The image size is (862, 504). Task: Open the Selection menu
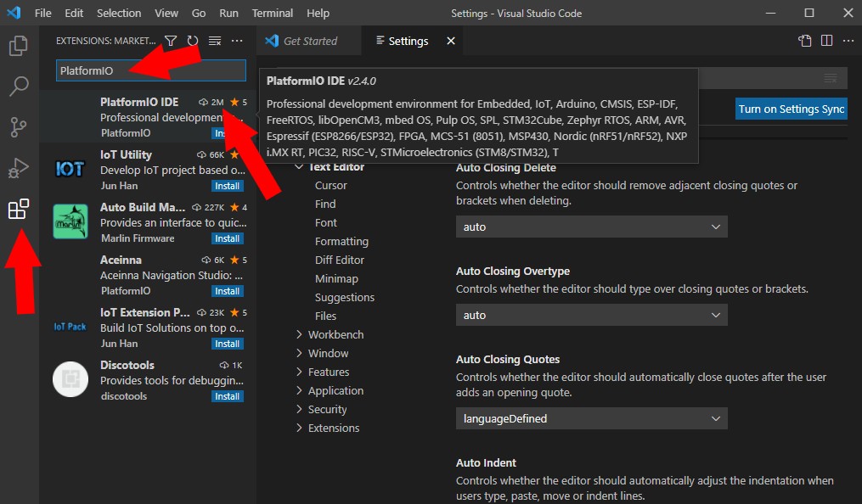(x=119, y=13)
